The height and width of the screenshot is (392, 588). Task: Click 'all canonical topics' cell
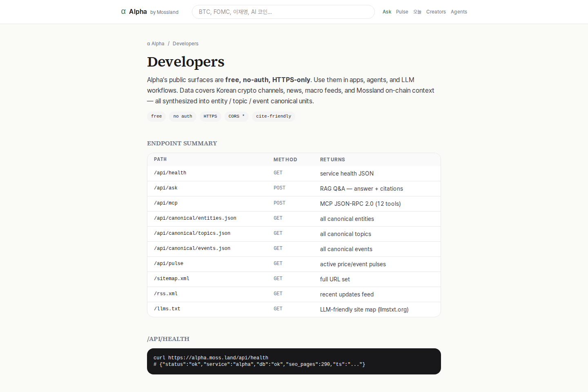[x=345, y=234]
